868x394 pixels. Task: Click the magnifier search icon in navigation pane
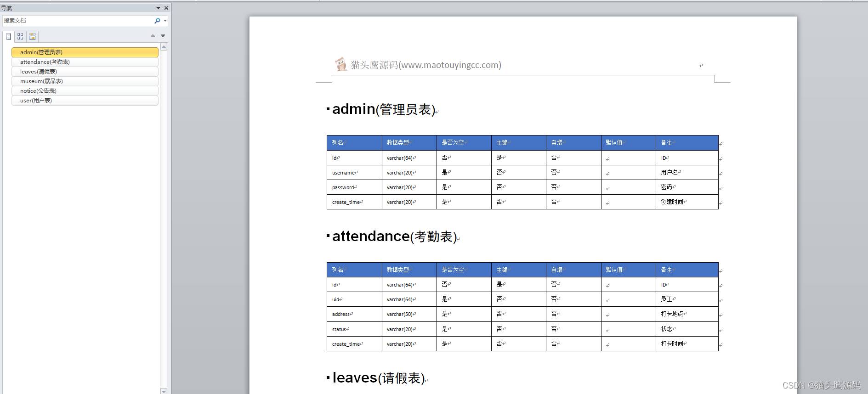157,21
